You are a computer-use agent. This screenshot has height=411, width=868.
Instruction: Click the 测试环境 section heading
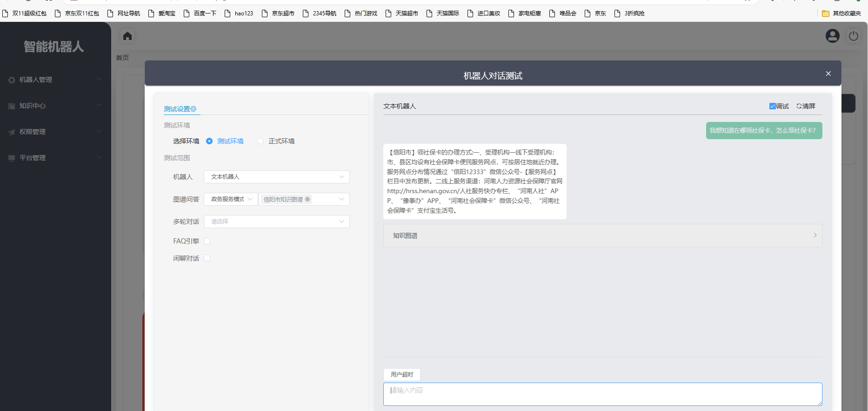pos(177,126)
